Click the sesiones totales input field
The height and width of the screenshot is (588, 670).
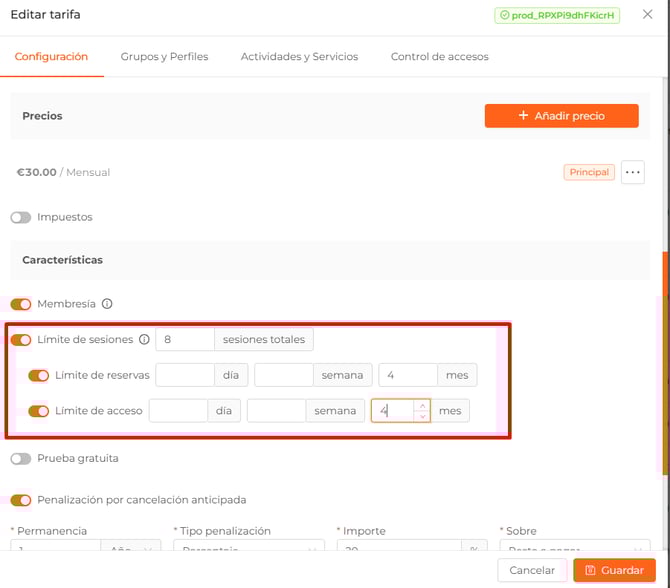tap(185, 340)
